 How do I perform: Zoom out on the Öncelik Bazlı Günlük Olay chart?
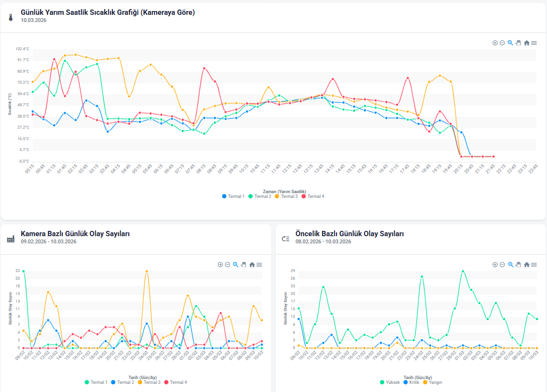(502, 264)
